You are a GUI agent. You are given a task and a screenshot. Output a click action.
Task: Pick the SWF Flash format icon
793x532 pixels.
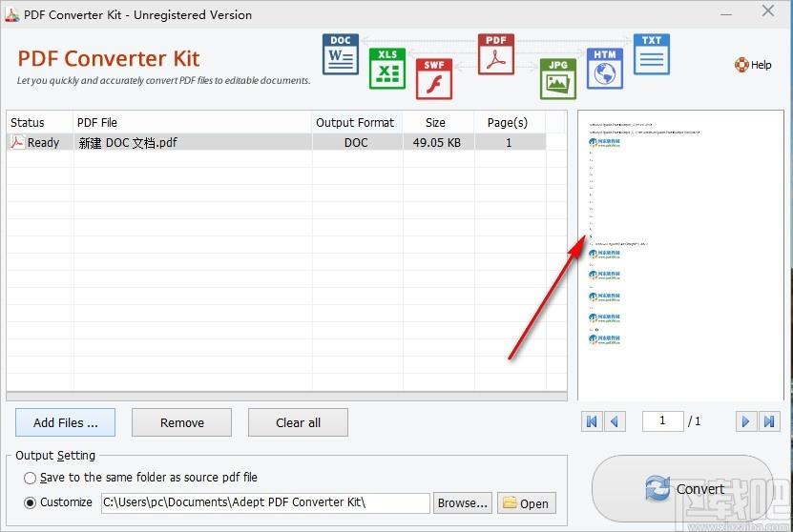[x=434, y=79]
